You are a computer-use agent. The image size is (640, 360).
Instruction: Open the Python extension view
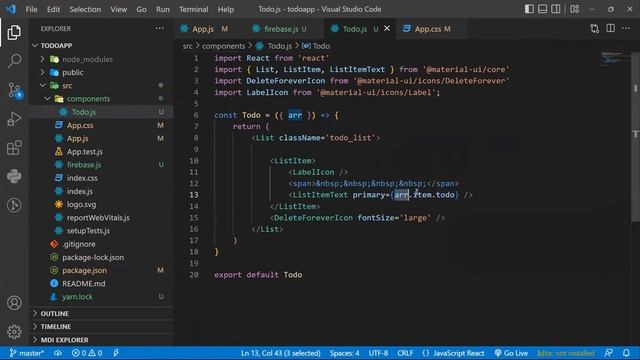pyautogui.click(x=14, y=176)
